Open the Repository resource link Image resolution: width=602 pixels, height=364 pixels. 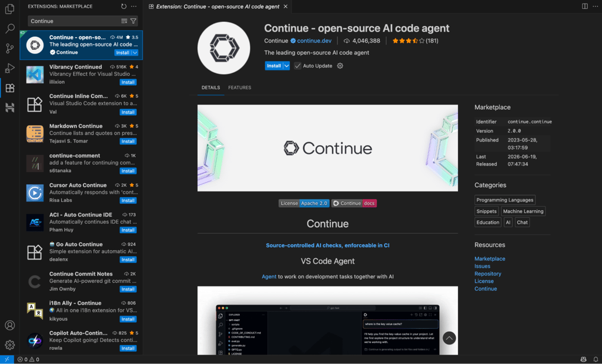pyautogui.click(x=487, y=274)
